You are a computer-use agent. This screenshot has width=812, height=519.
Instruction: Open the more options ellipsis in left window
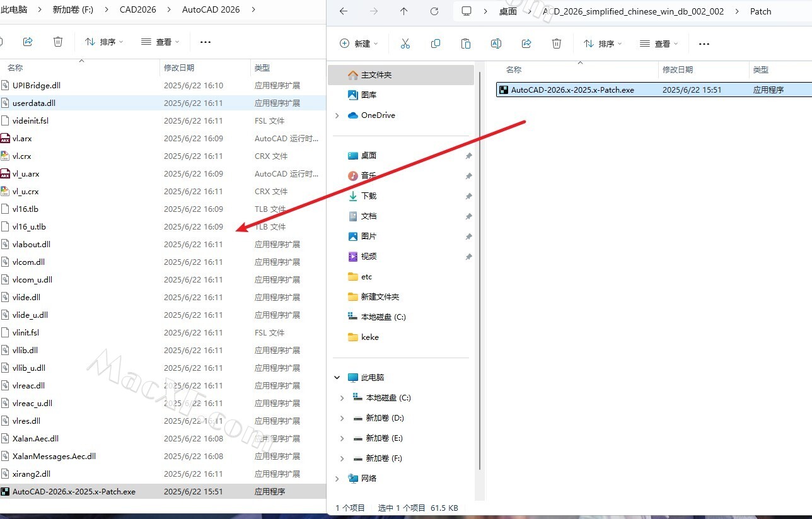point(206,42)
